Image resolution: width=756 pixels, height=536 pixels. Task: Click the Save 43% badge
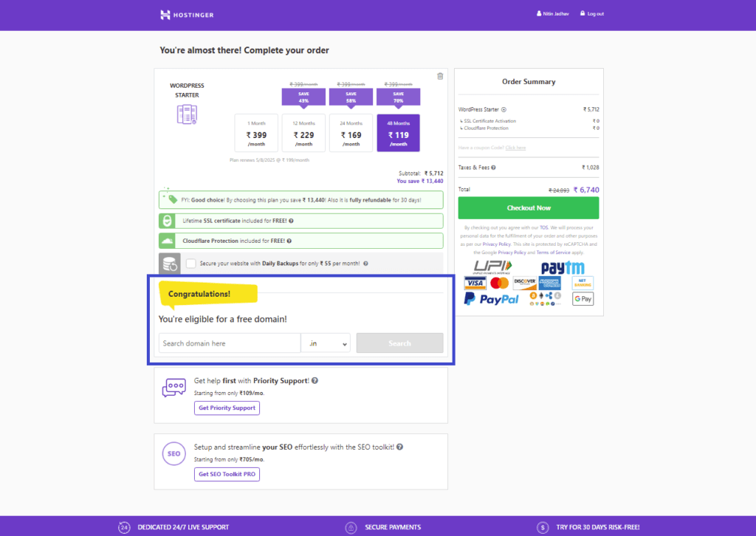click(x=303, y=97)
